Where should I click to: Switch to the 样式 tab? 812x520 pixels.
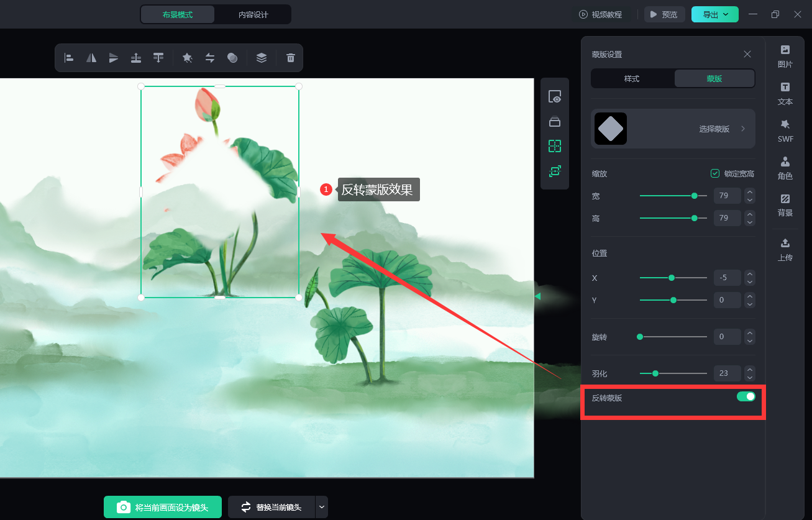pyautogui.click(x=632, y=79)
